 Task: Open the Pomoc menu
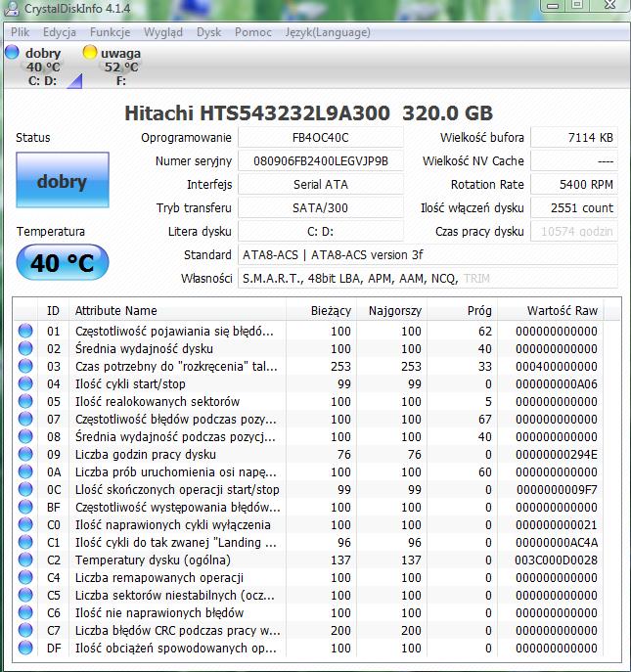pos(253,32)
